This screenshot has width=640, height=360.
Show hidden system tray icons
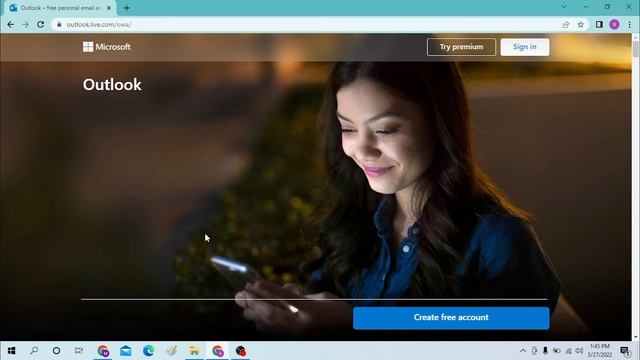523,351
